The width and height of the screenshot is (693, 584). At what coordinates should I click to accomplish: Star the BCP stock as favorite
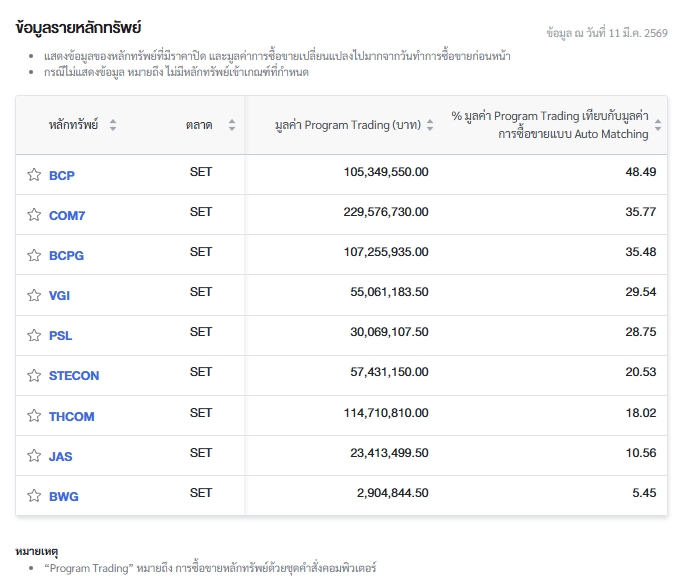34,175
